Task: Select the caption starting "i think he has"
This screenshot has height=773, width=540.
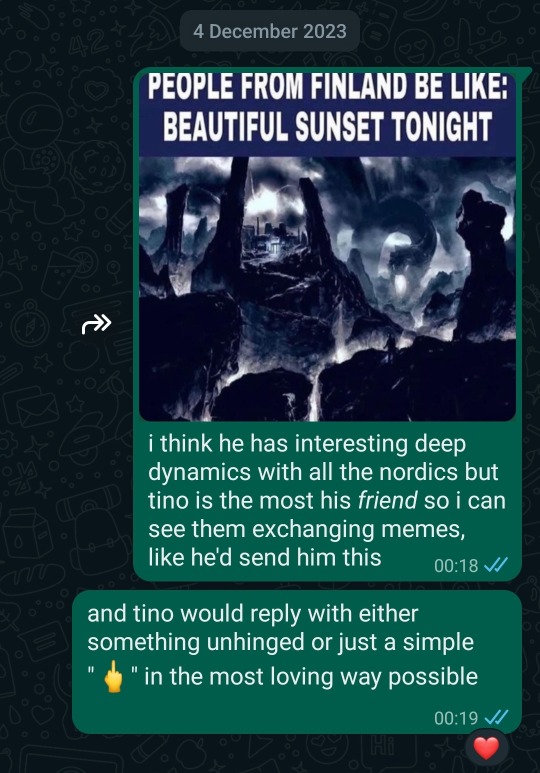Action: click(x=327, y=500)
